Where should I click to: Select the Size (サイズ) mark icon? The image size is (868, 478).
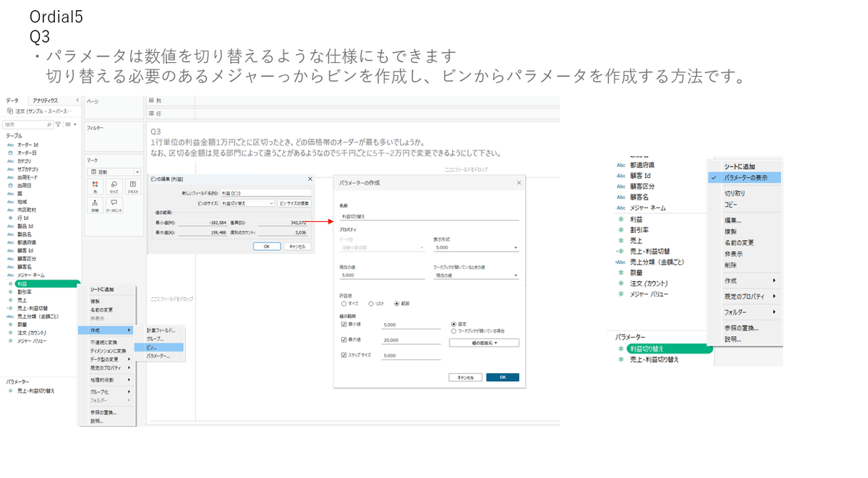[114, 186]
